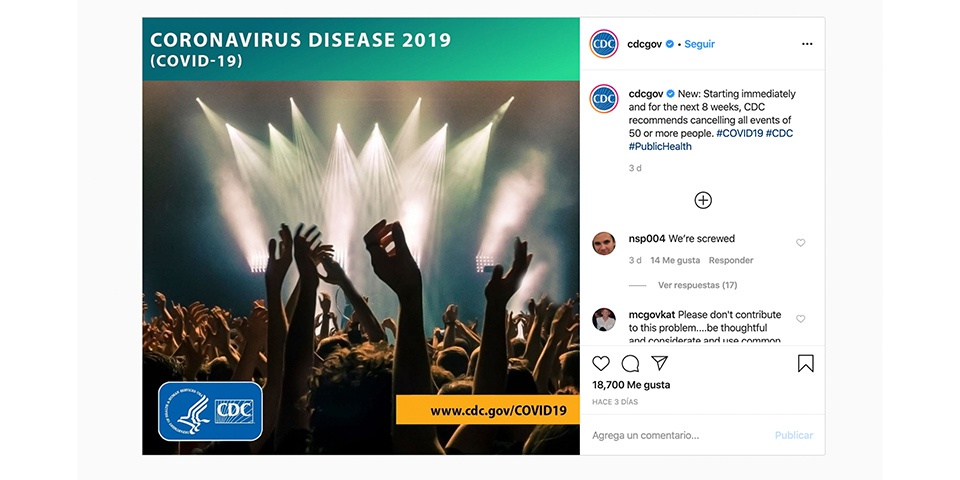Open the three-dot more options menu

807,44
